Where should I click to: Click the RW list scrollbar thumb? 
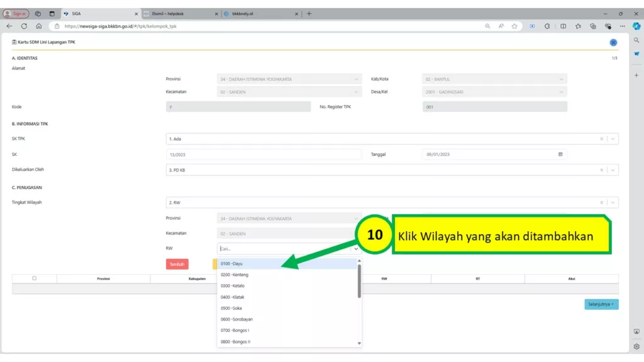click(x=359, y=280)
